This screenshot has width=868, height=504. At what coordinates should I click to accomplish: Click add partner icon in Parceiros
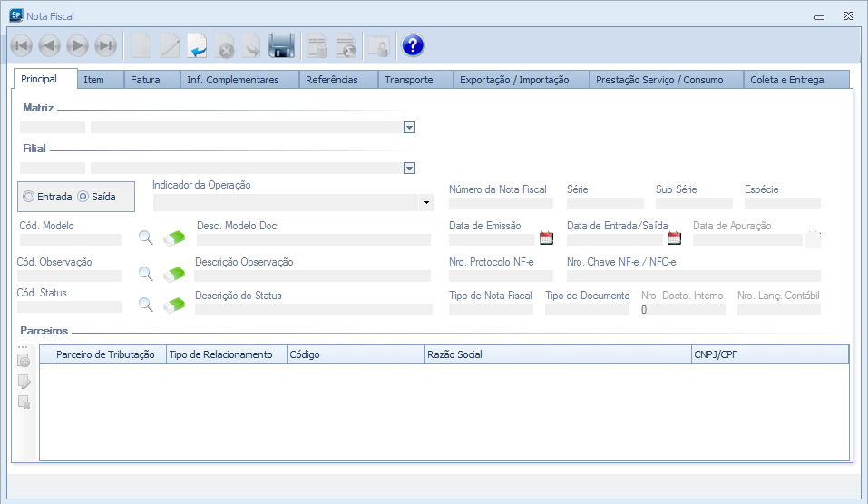pyautogui.click(x=24, y=362)
